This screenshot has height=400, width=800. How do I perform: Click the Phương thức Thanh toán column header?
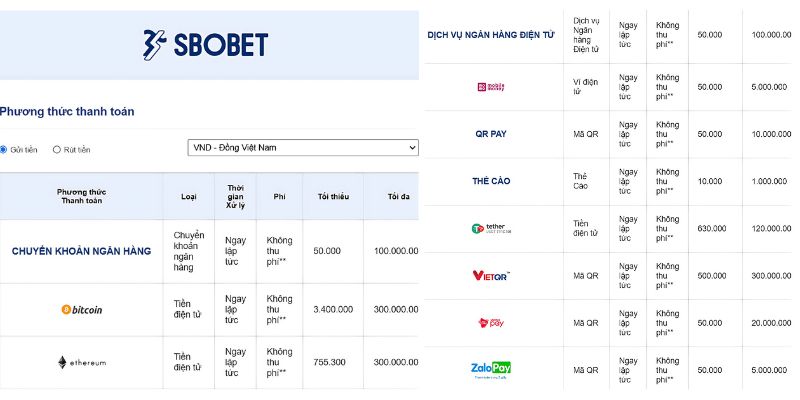click(82, 196)
